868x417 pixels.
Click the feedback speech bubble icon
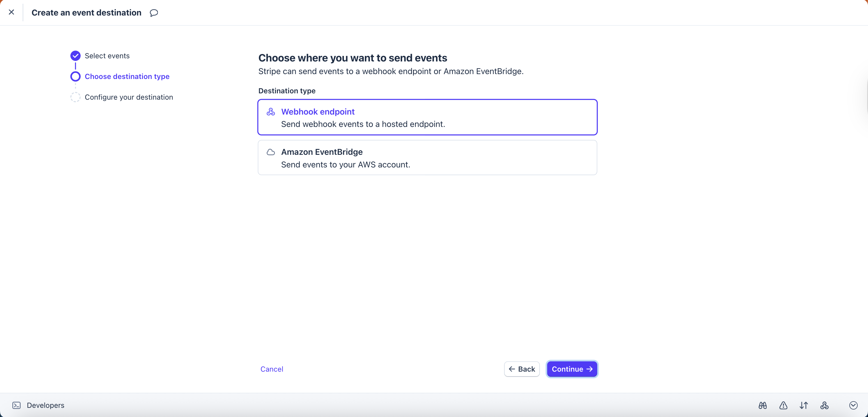click(x=154, y=13)
